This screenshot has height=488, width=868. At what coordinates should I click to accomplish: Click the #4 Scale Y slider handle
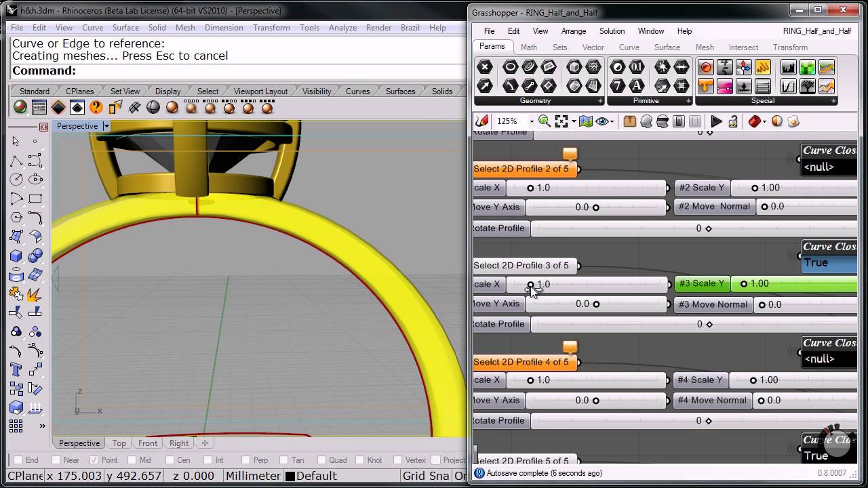coord(753,380)
